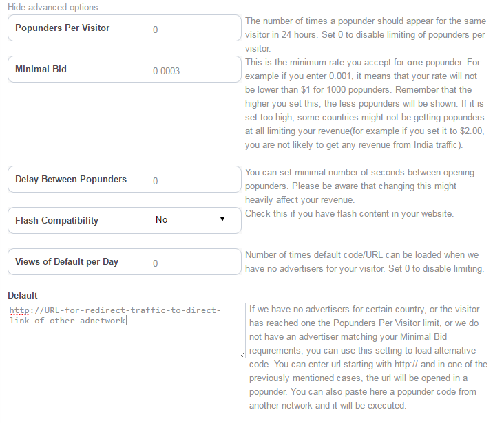Image resolution: width=504 pixels, height=423 pixels.
Task: Click the Default heading above the textarea
Action: [22, 295]
